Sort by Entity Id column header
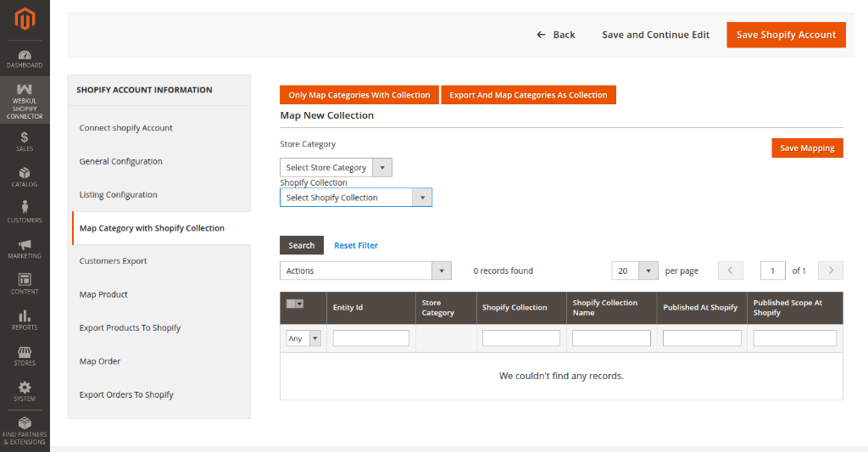 coord(371,308)
